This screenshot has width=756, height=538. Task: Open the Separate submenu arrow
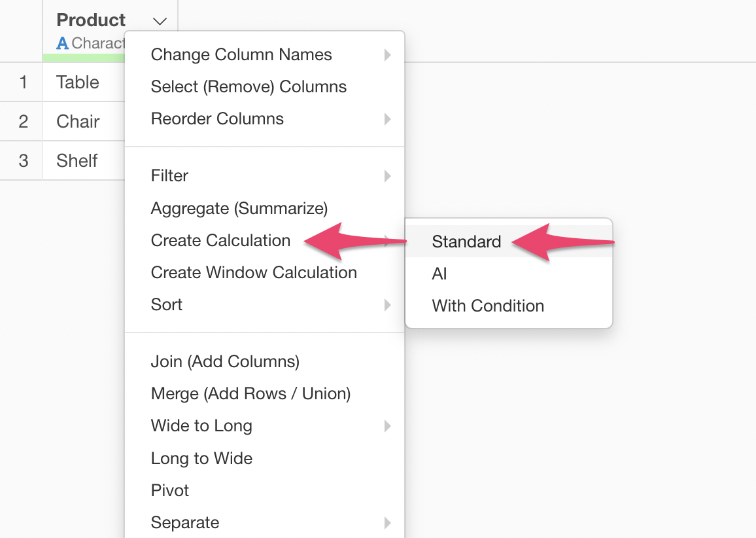(x=387, y=523)
